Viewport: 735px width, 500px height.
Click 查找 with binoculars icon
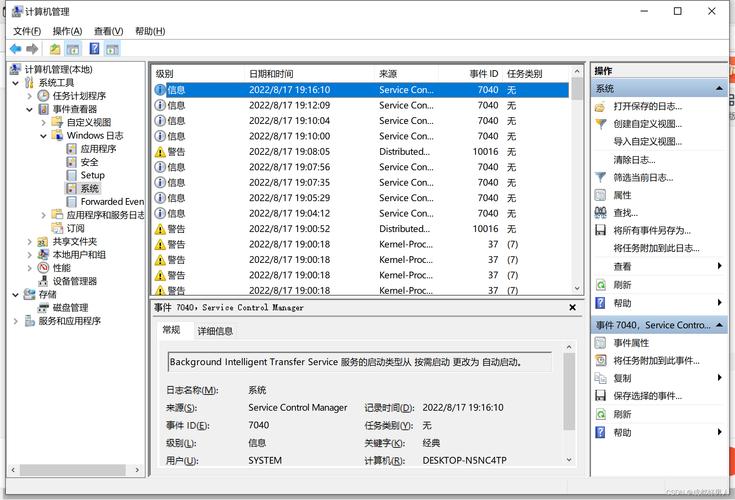(625, 213)
